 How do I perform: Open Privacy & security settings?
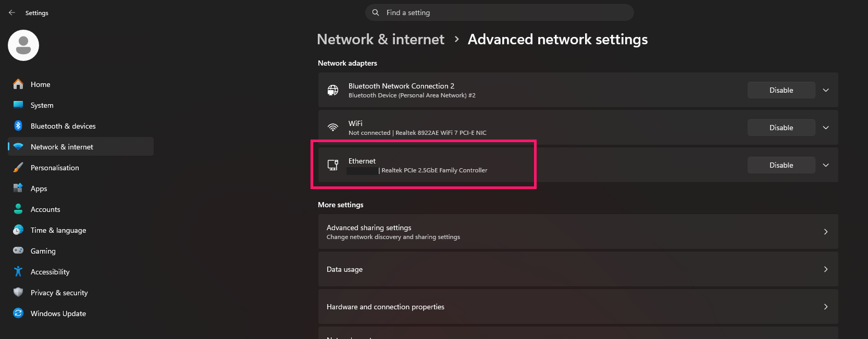pos(81,292)
